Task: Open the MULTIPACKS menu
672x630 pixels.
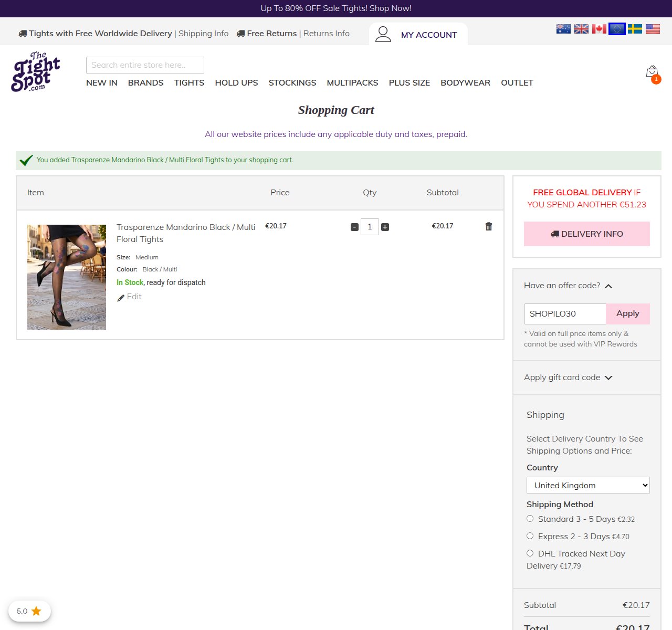Action: tap(352, 83)
